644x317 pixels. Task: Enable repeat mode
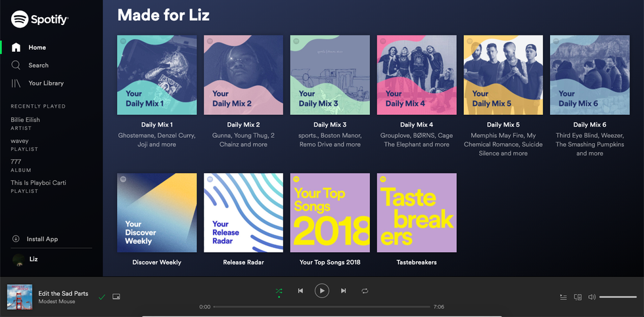(x=365, y=291)
